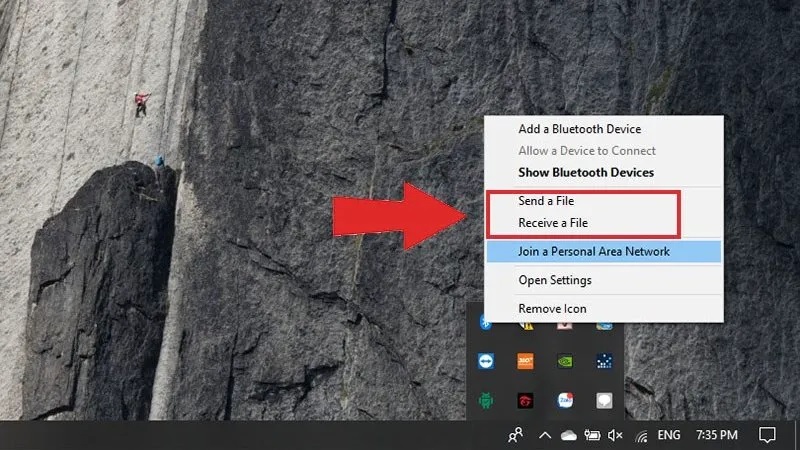The width and height of the screenshot is (800, 450).
Task: Open the orange 360 tray icon
Action: [x=526, y=362]
